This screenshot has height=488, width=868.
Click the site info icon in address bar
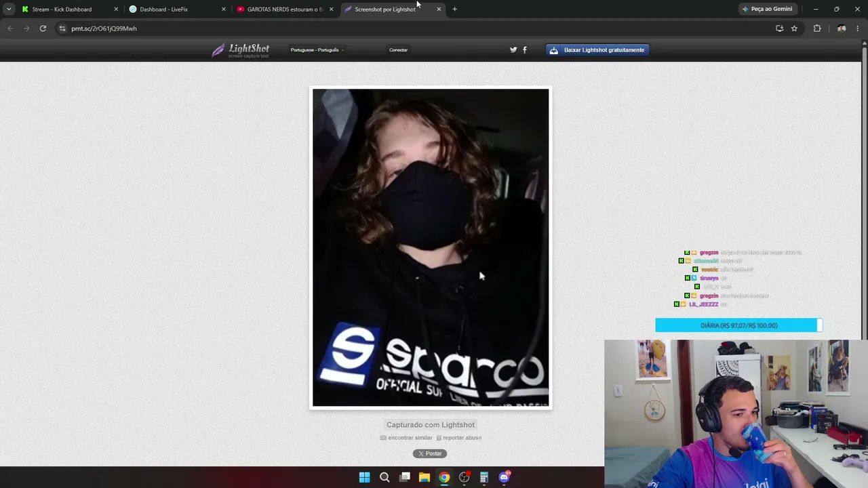[62, 28]
